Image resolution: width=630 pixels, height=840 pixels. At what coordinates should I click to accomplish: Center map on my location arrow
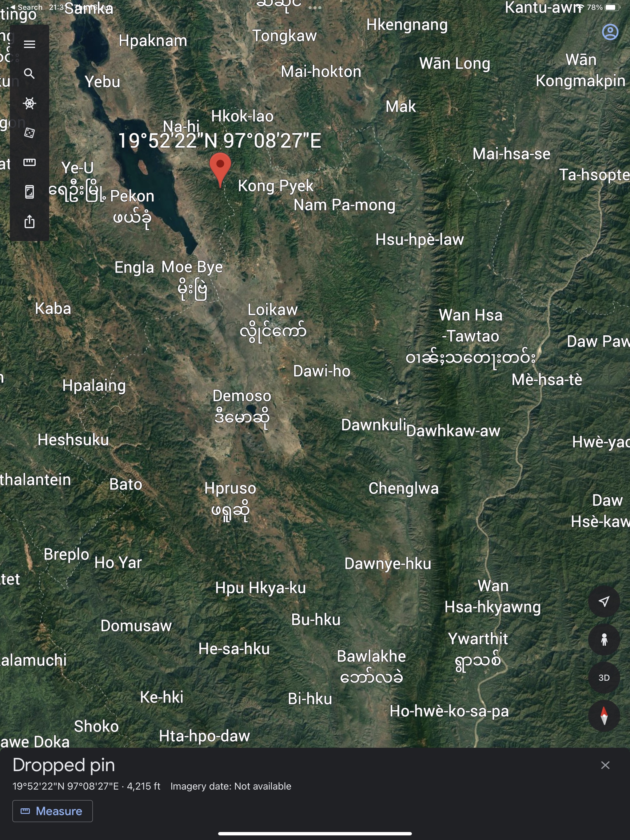point(604,601)
